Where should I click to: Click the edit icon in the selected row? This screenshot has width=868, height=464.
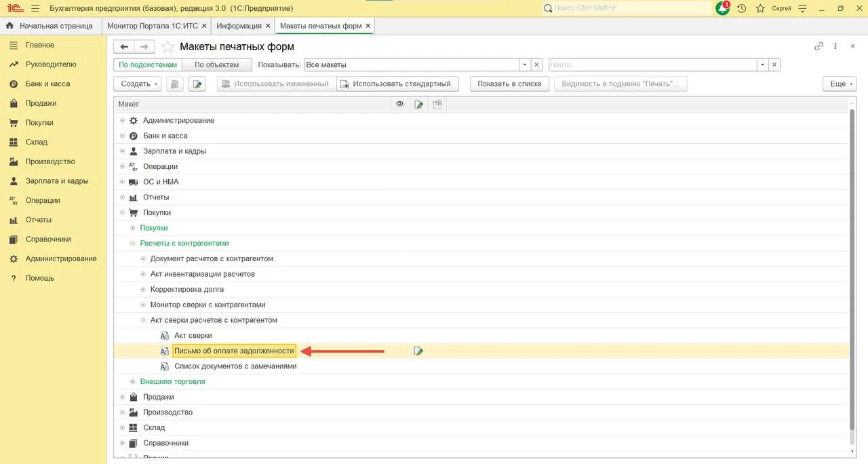point(418,351)
